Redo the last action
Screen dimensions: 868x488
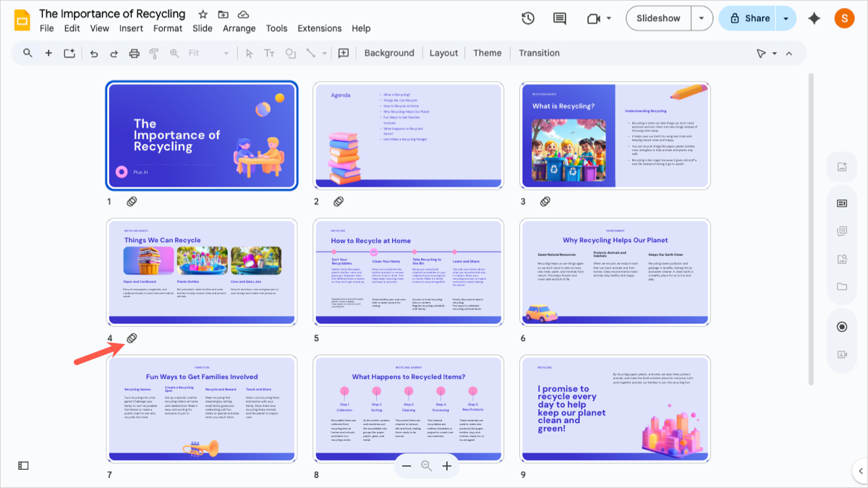114,53
